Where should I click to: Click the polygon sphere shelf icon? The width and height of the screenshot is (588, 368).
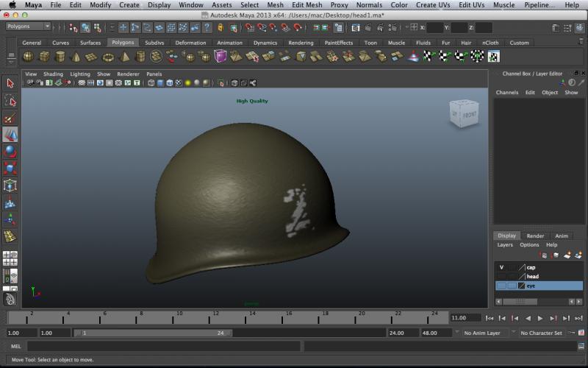coord(28,57)
